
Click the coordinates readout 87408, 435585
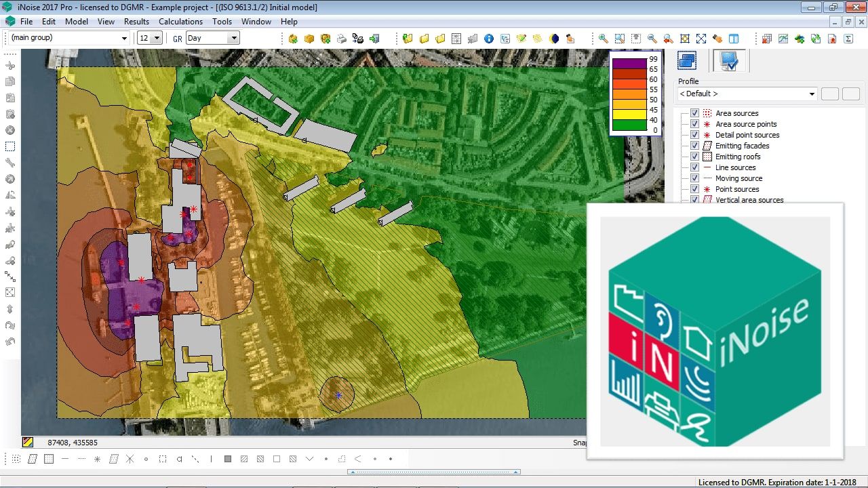click(x=73, y=443)
